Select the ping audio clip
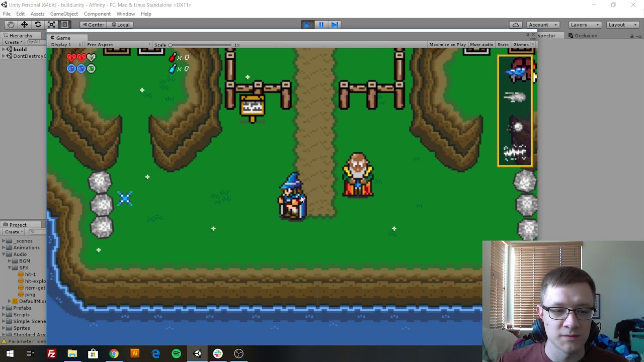This screenshot has width=644, height=362. pyautogui.click(x=26, y=295)
